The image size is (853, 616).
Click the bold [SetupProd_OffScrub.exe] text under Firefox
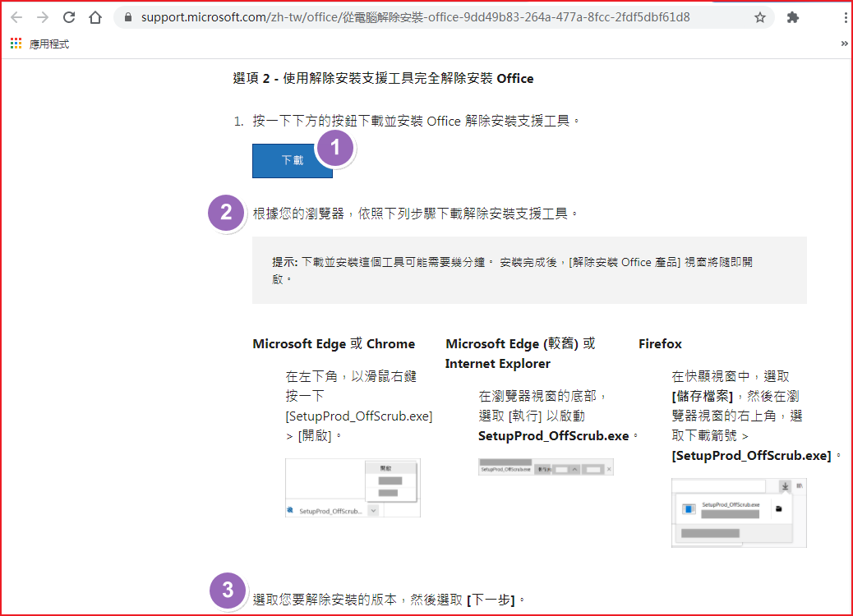click(751, 456)
